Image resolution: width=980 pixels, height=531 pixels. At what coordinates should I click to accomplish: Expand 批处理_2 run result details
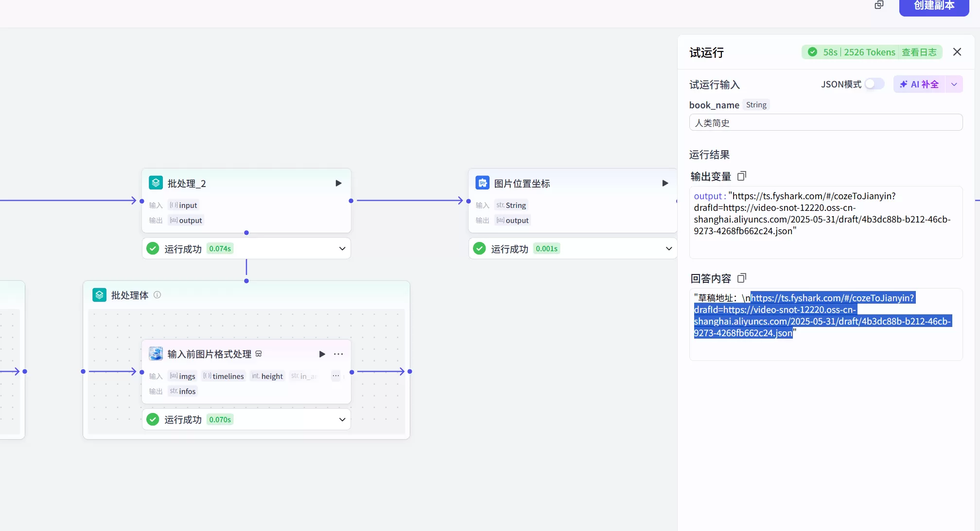342,249
